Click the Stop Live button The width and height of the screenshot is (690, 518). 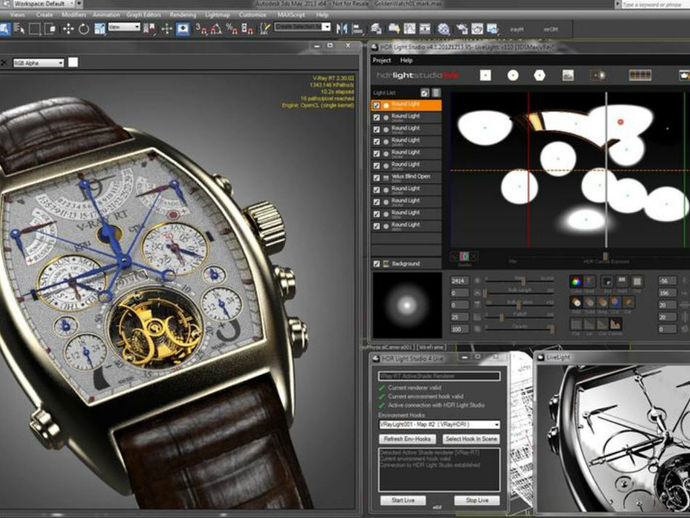click(x=477, y=500)
